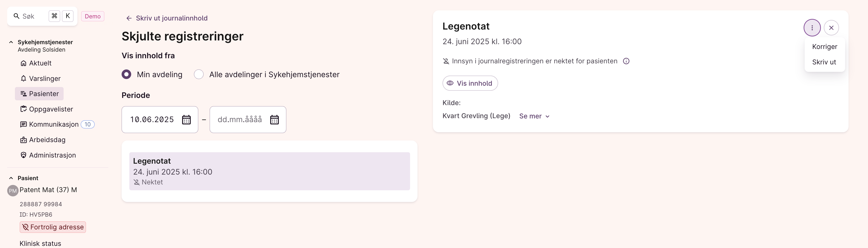Screen dimensions: 868x248
Task: Choose Korriger from the dropdown menu
Action: [824, 47]
